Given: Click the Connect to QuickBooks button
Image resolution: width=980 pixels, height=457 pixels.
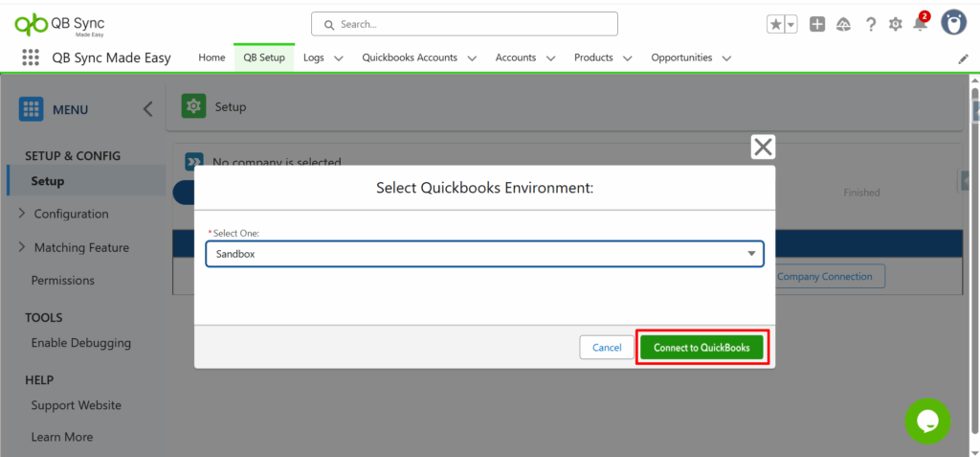Looking at the screenshot, I should [702, 347].
